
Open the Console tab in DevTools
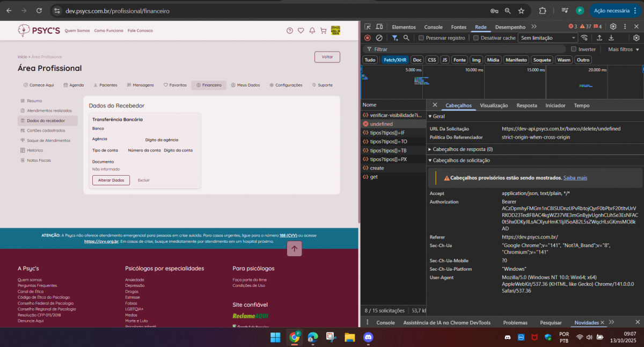433,27
